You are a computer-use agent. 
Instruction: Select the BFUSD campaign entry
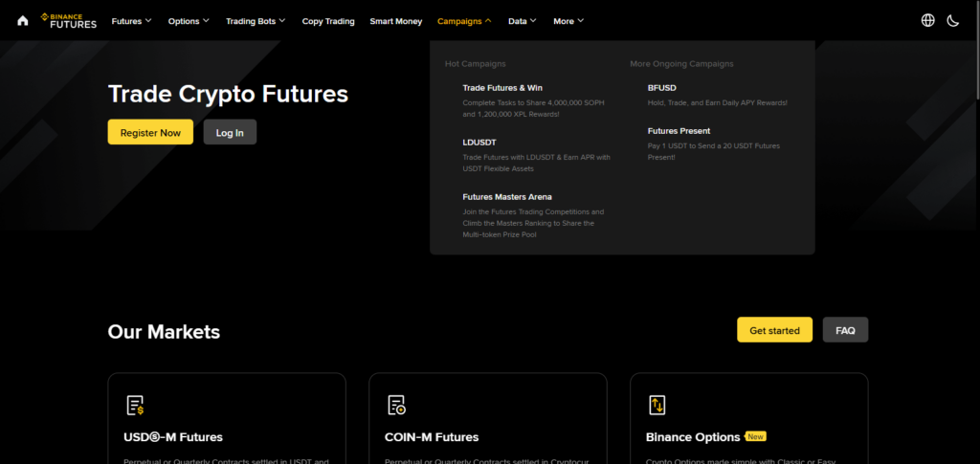pos(662,88)
